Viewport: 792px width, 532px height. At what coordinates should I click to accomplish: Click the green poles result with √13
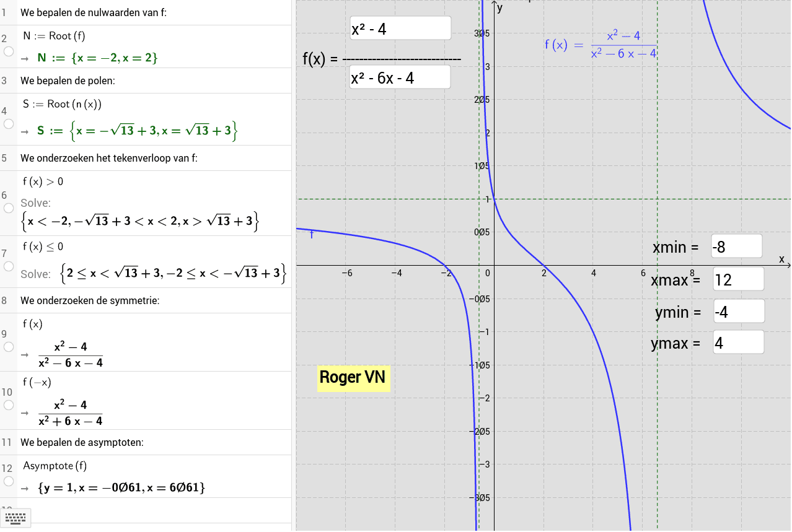tap(138, 130)
